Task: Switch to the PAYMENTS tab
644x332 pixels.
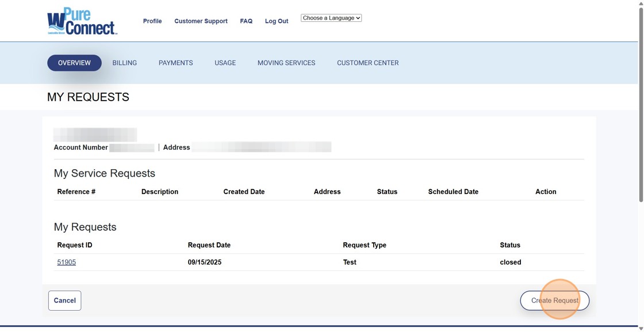Action: click(x=175, y=63)
